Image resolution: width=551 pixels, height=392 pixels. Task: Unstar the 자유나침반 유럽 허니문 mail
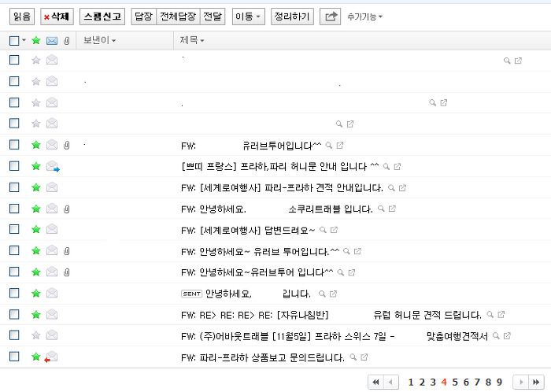(36, 314)
